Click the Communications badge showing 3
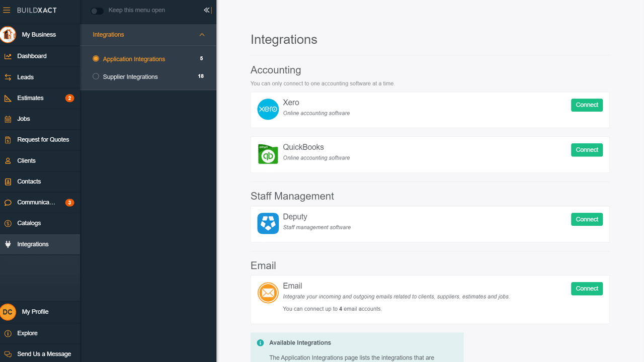 pos(69,203)
